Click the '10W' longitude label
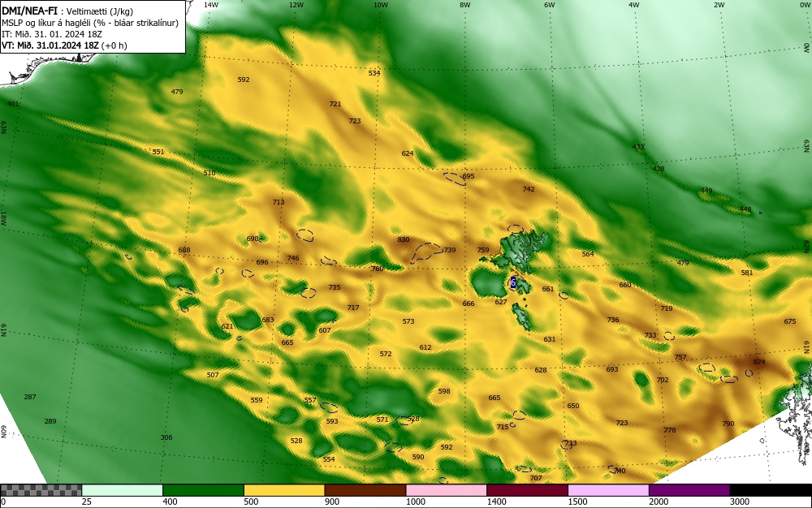The image size is (812, 508). (x=381, y=5)
